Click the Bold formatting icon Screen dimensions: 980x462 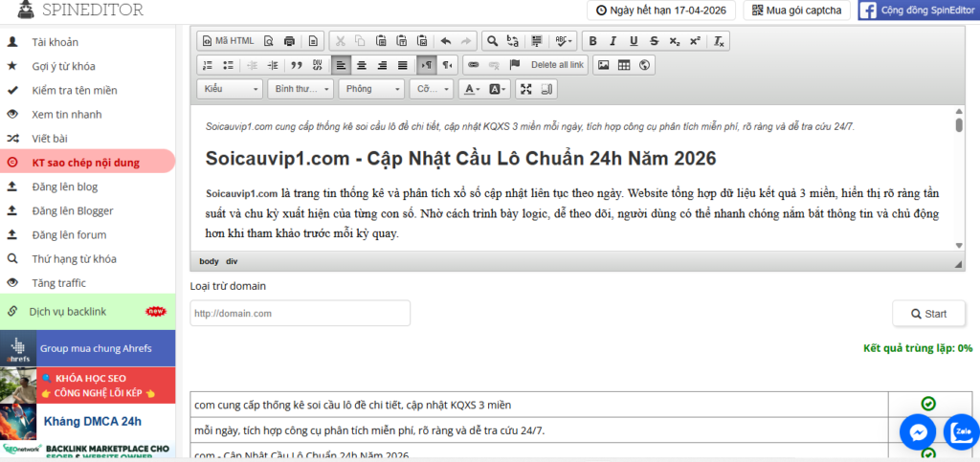click(x=592, y=41)
